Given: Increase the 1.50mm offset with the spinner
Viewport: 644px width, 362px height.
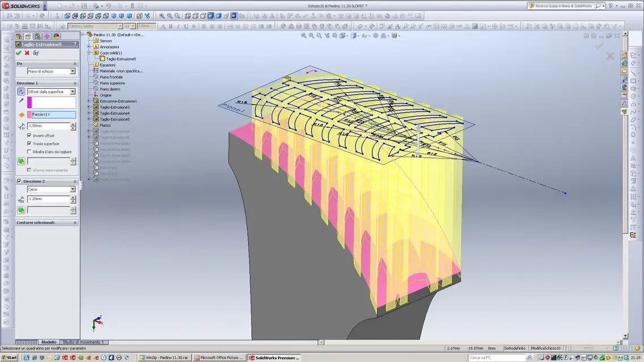Looking at the screenshot, I should [x=73, y=124].
